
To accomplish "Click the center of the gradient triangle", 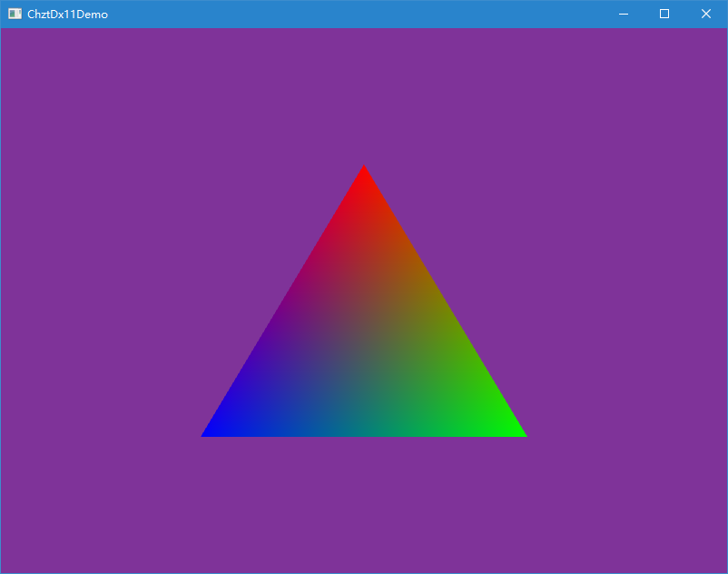I will 364,346.
